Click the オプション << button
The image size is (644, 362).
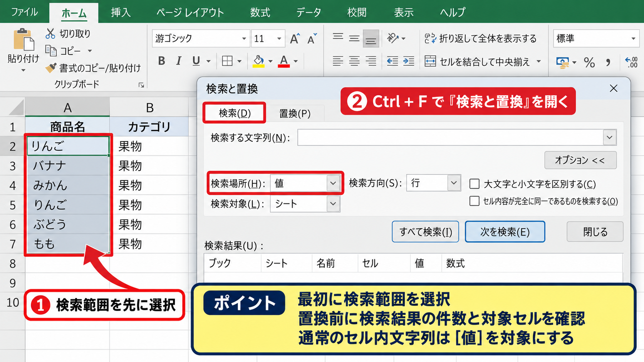[580, 160]
